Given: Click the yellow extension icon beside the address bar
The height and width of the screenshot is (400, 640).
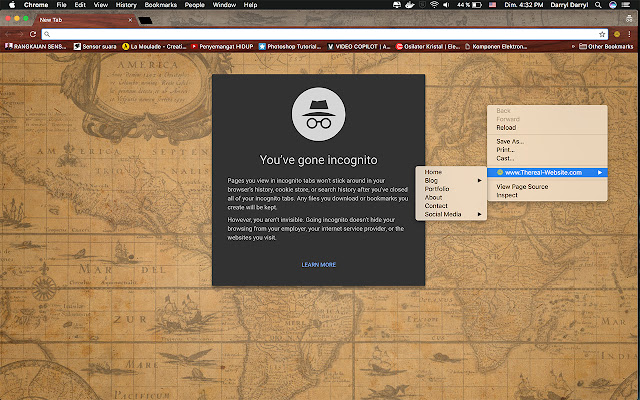Looking at the screenshot, I should [x=617, y=34].
